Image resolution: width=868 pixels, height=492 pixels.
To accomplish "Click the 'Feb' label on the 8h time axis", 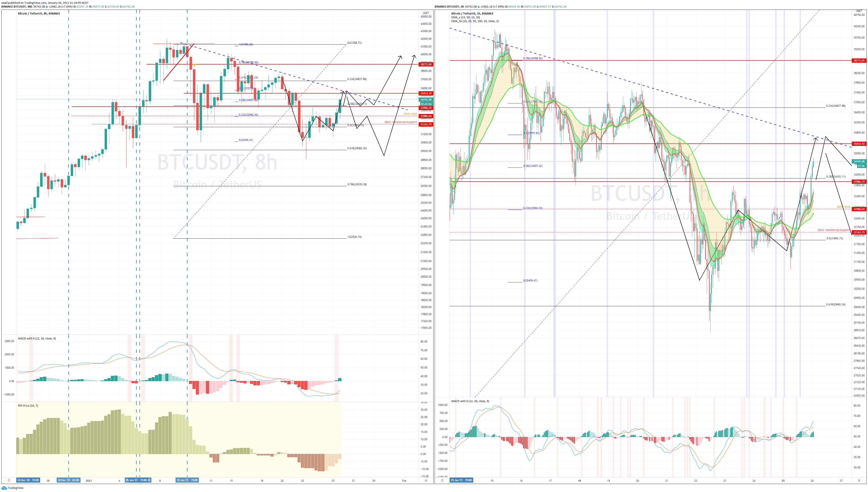I will 404,480.
